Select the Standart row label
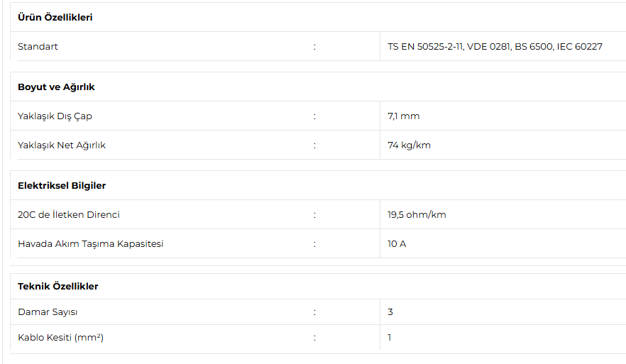Viewport: 626px width, 364px height. pos(38,47)
